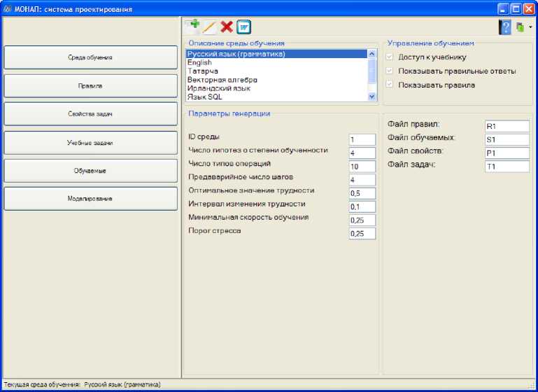The height and width of the screenshot is (392, 538).
Task: Click the Минимальная скорость обучения field
Action: click(362, 220)
